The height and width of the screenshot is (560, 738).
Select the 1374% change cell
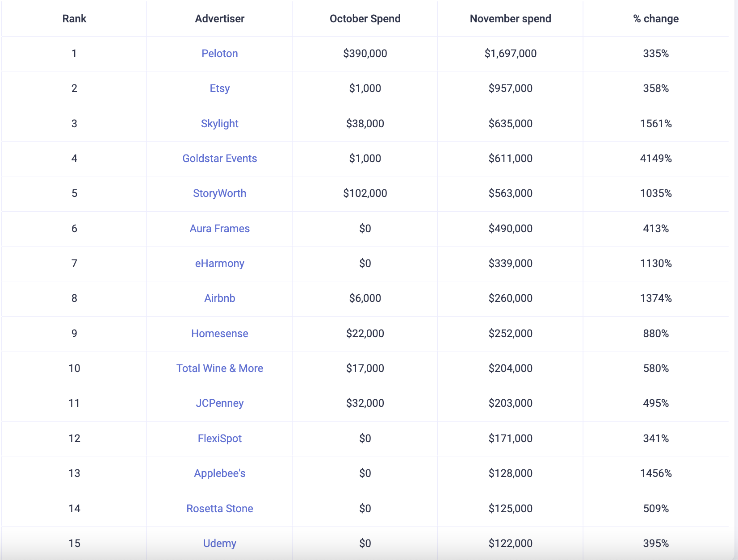[656, 298]
